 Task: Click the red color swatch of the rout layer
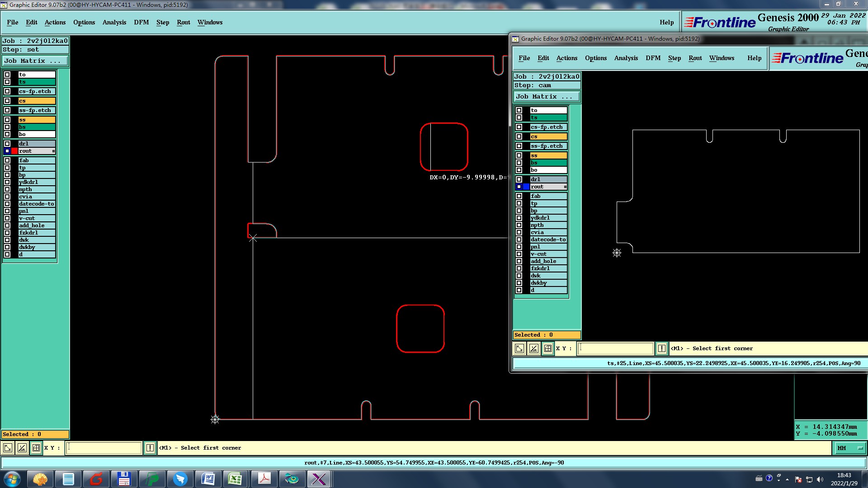click(14, 151)
